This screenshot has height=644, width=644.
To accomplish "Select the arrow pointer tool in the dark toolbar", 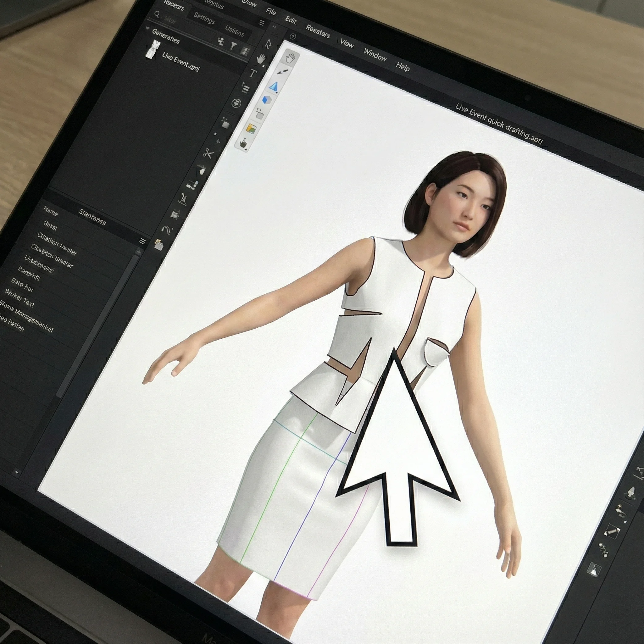I will 268,43.
